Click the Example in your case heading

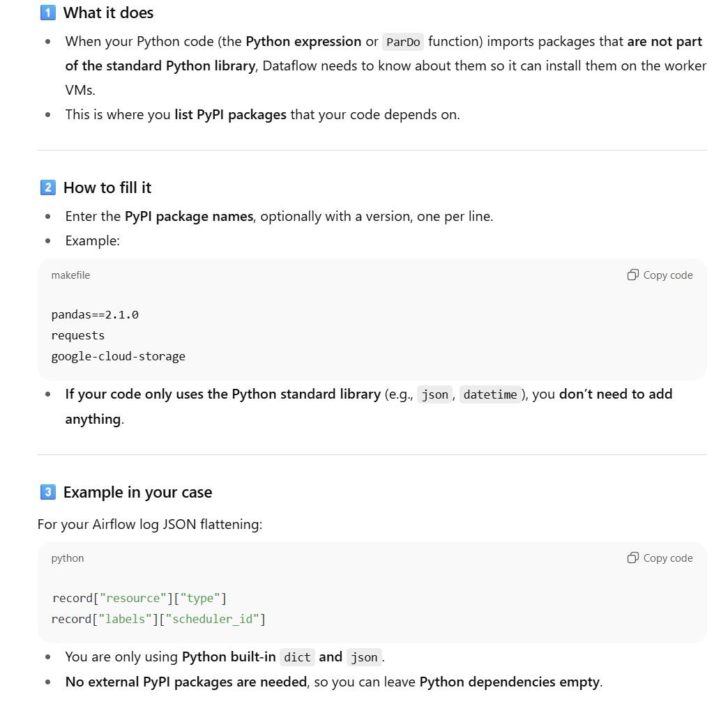137,492
